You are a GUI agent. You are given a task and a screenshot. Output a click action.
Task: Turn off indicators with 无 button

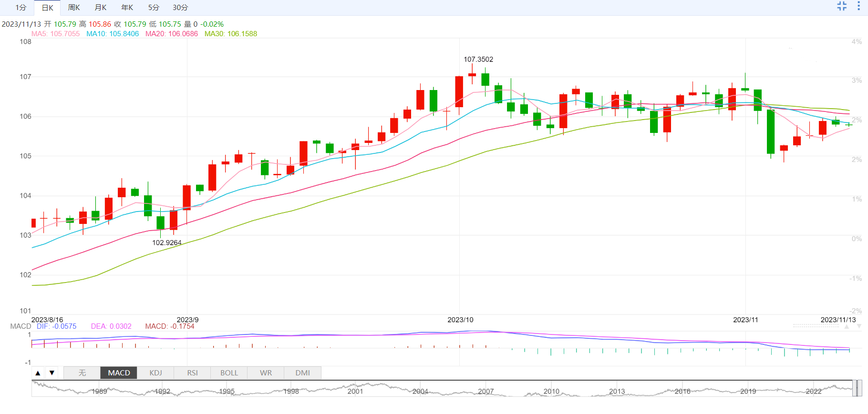point(82,373)
